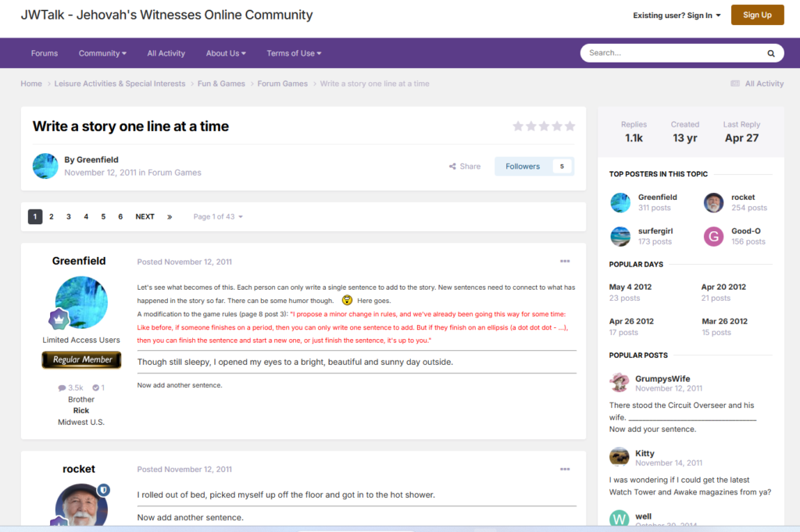
Task: Open the Forums nav tab
Action: (45, 53)
